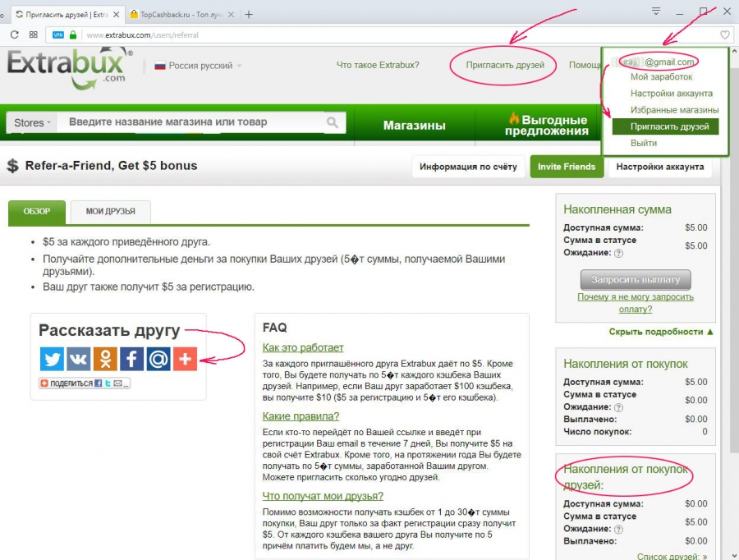Switch to the TopCashback.ru browser tab

pos(181,15)
